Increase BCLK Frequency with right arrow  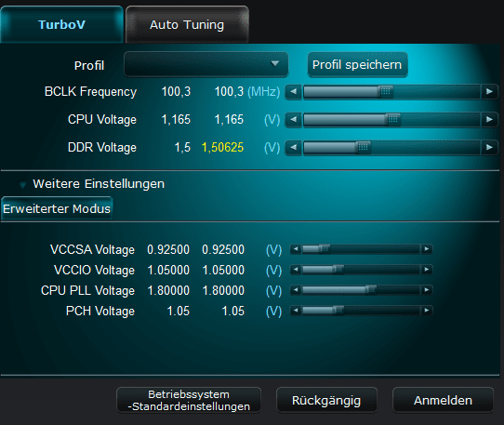[x=489, y=92]
